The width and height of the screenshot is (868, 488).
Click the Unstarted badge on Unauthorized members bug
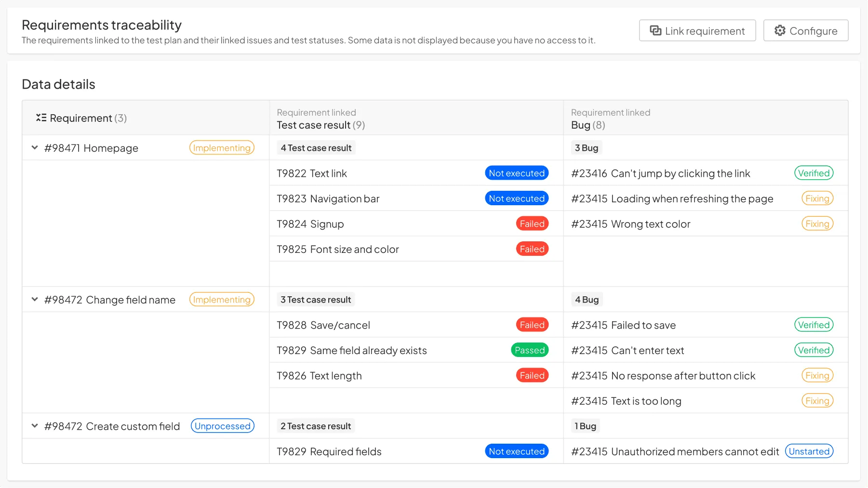click(x=809, y=451)
